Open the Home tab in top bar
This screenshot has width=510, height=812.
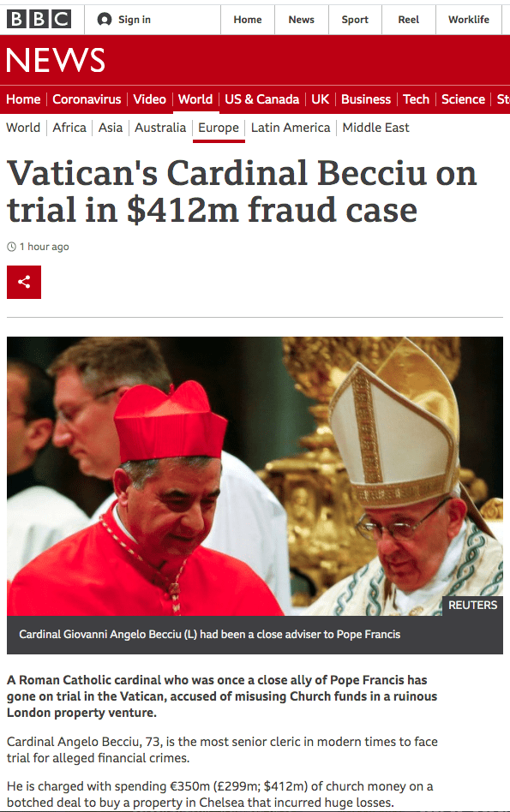click(x=248, y=20)
